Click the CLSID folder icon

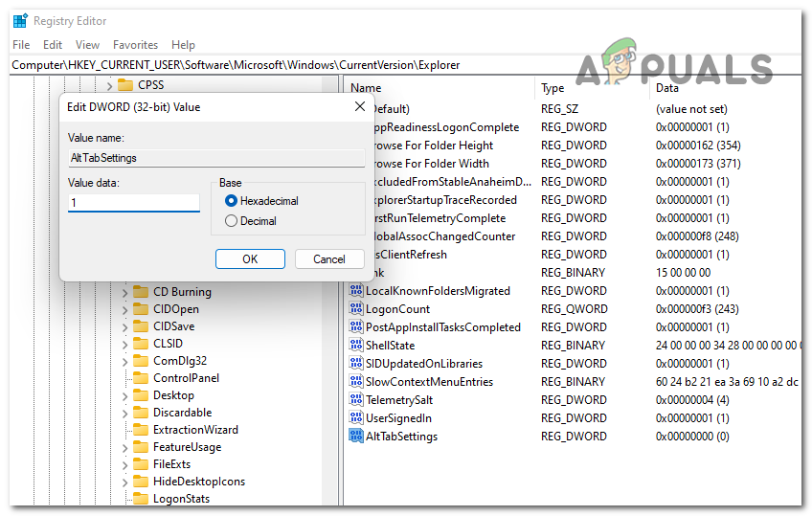(141, 343)
